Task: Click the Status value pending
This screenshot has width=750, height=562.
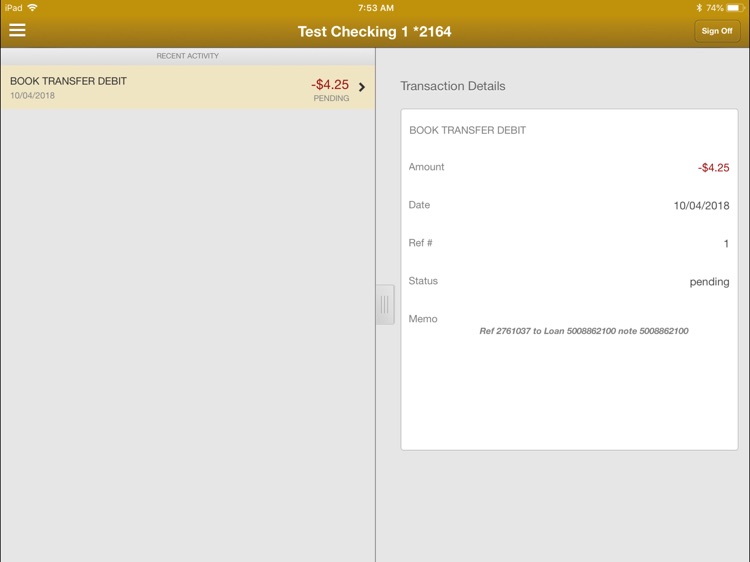Action: tap(709, 282)
